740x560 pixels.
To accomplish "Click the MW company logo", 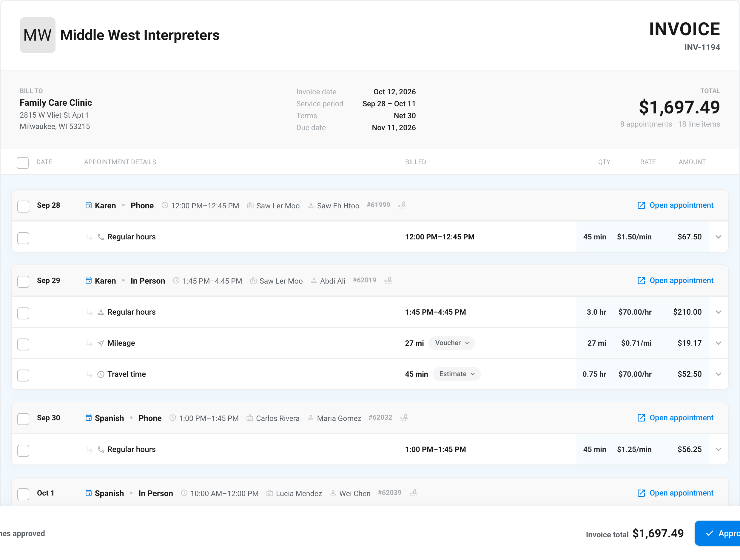I will tap(38, 35).
